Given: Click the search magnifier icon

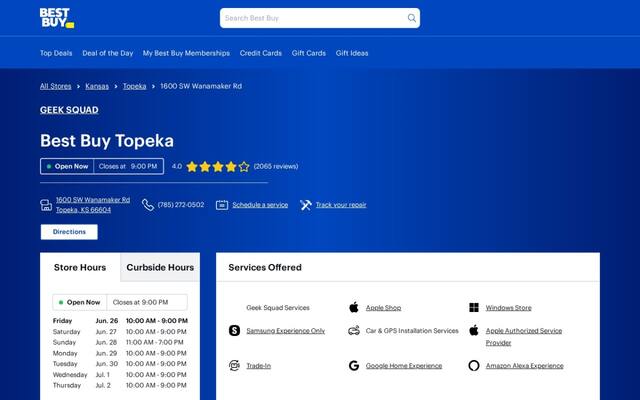Looking at the screenshot, I should [x=411, y=18].
